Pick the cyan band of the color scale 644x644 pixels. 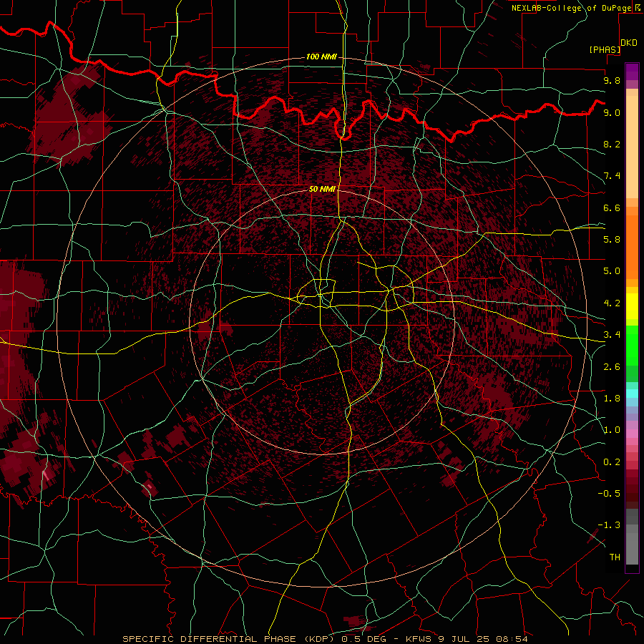[632, 393]
